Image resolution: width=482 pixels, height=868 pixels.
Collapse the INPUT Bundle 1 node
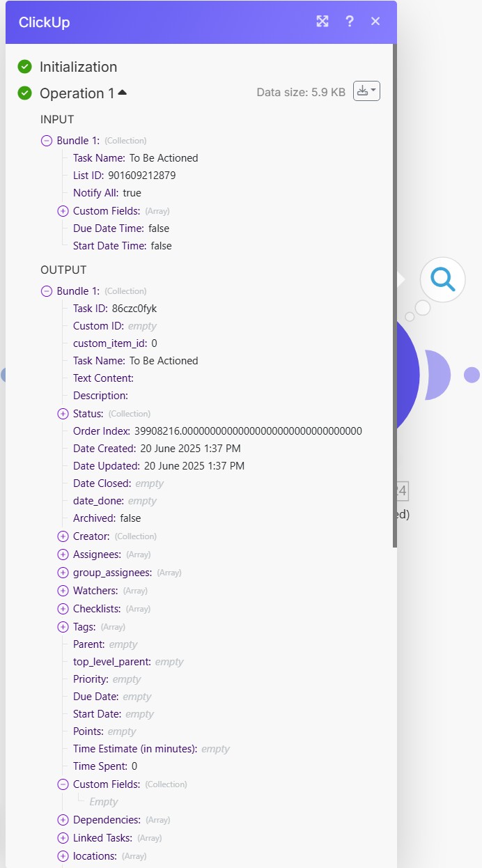(x=47, y=141)
